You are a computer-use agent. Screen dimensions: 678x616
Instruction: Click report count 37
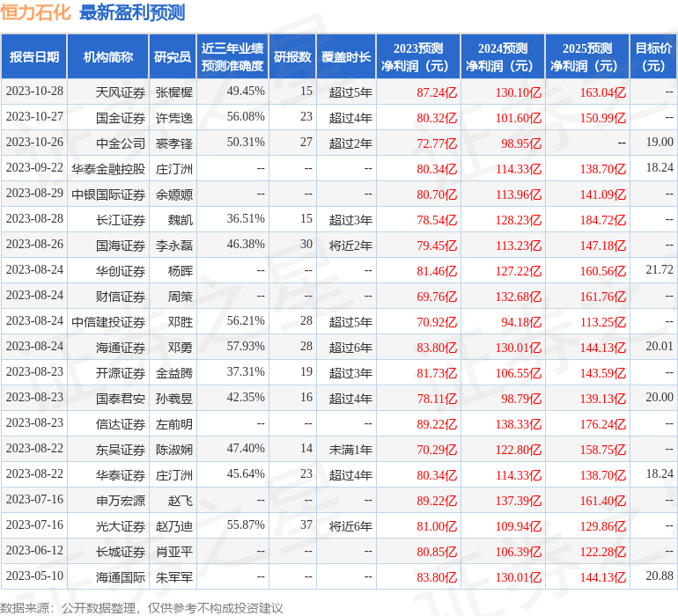point(306,524)
